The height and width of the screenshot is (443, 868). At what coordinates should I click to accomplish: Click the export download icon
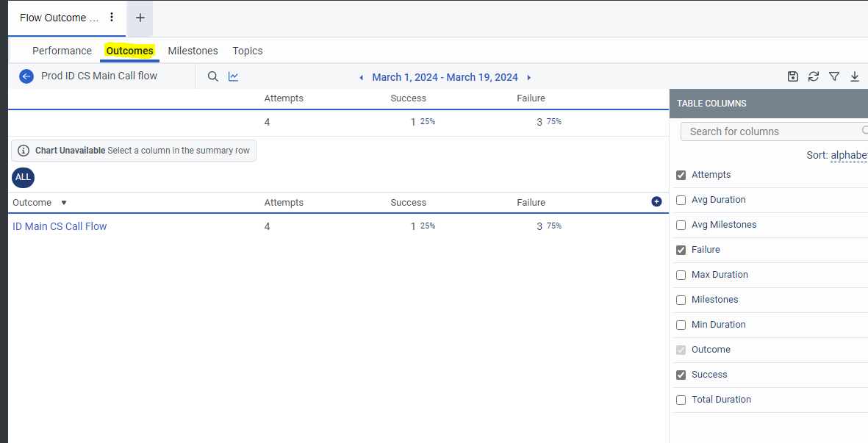(855, 76)
